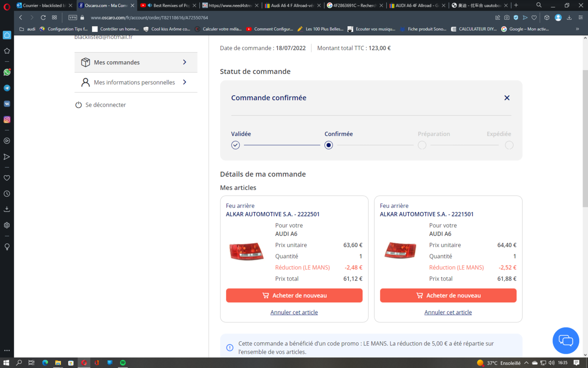Click the page vertical scrollbar
Image resolution: width=588 pixels, height=368 pixels.
click(x=585, y=138)
